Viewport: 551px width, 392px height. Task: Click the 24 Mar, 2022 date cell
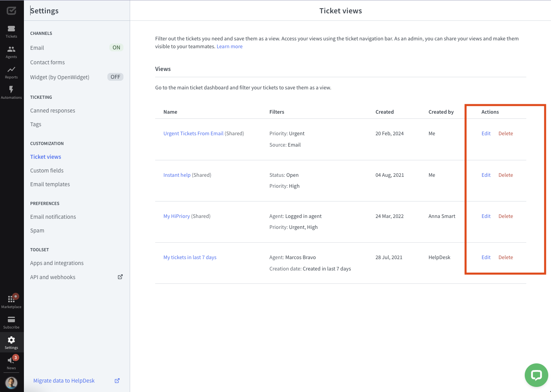pyautogui.click(x=390, y=216)
